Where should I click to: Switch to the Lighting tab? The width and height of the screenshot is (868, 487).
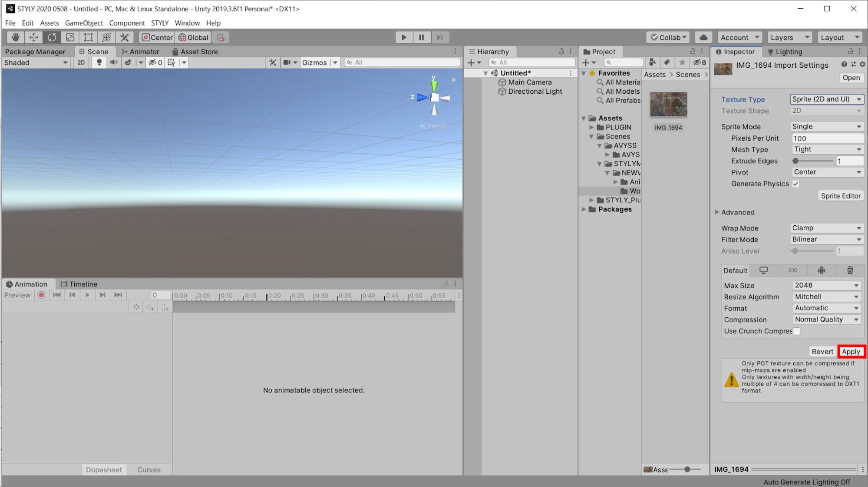pyautogui.click(x=784, y=52)
